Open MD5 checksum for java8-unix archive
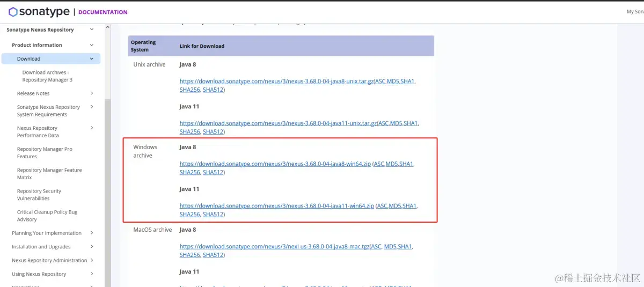 [394, 82]
